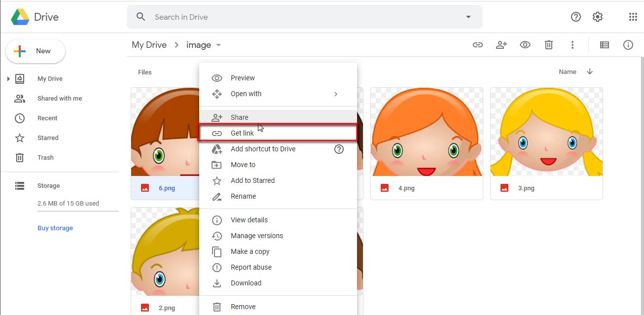Open the View details info icon
This screenshot has height=315, width=644.
pos(628,44)
